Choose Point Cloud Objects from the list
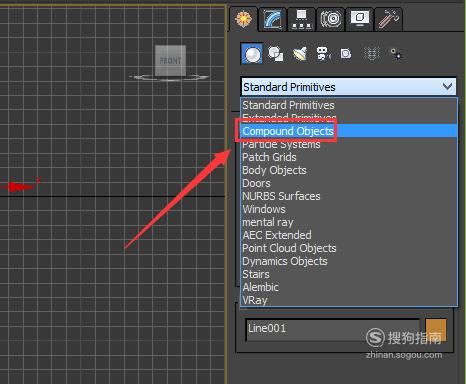The width and height of the screenshot is (466, 384). (x=349, y=248)
